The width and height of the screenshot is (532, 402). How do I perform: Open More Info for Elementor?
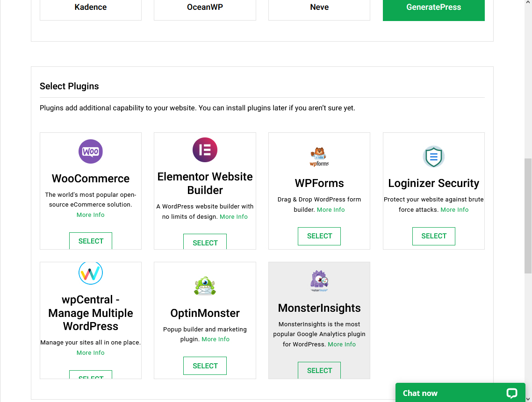point(233,216)
